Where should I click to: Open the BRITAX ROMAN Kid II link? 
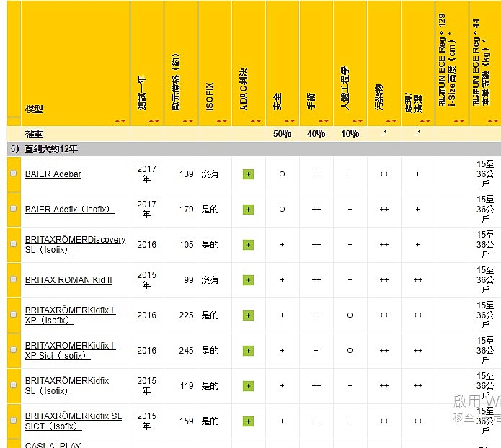68,280
